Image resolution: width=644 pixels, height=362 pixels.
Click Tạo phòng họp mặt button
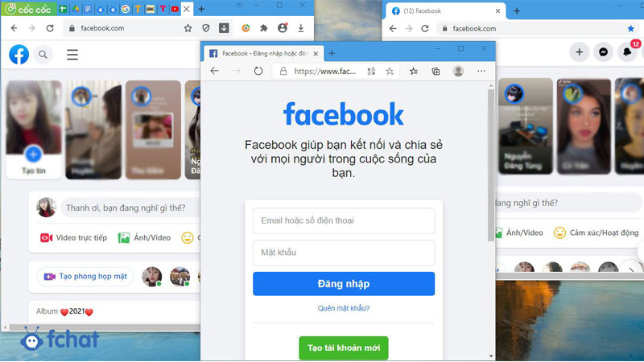85,276
